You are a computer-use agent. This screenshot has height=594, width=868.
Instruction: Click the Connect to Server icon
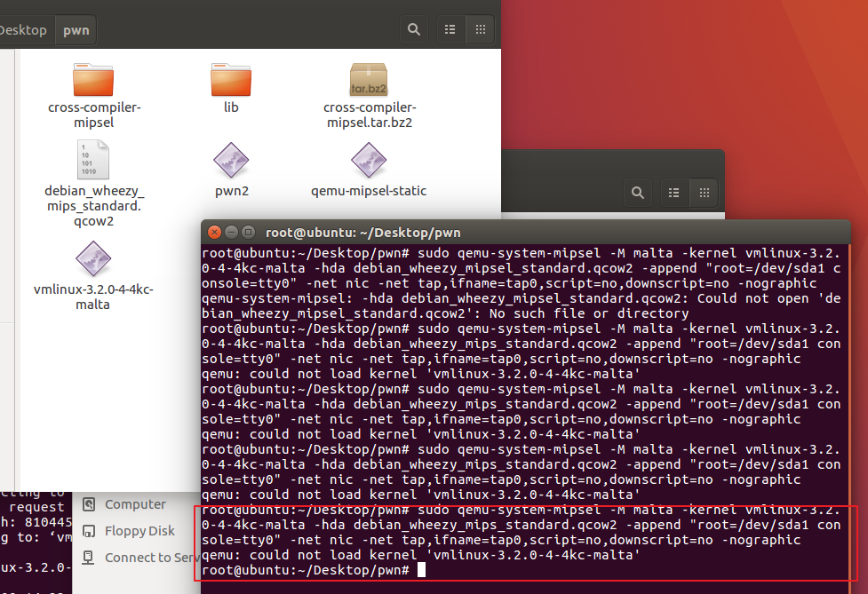pos(89,557)
